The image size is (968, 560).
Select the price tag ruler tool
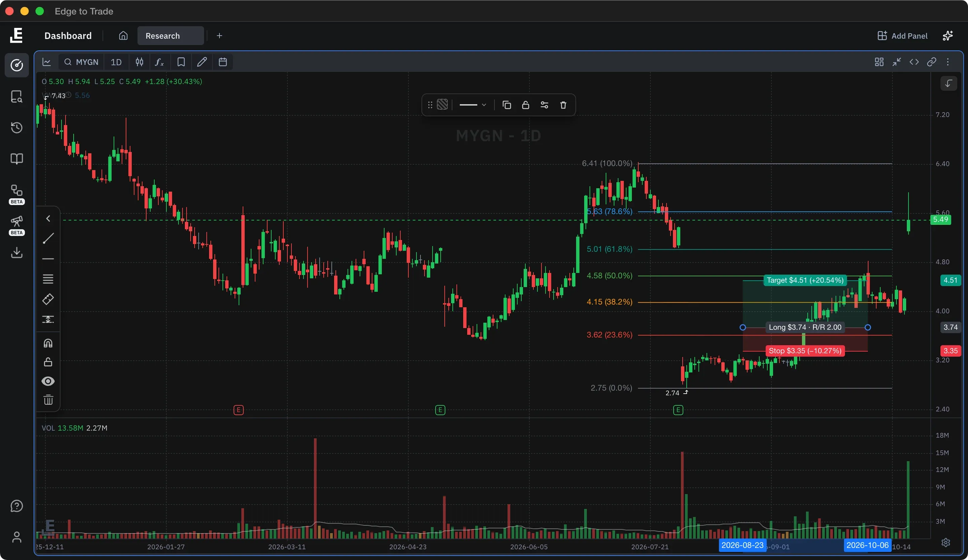(x=48, y=299)
